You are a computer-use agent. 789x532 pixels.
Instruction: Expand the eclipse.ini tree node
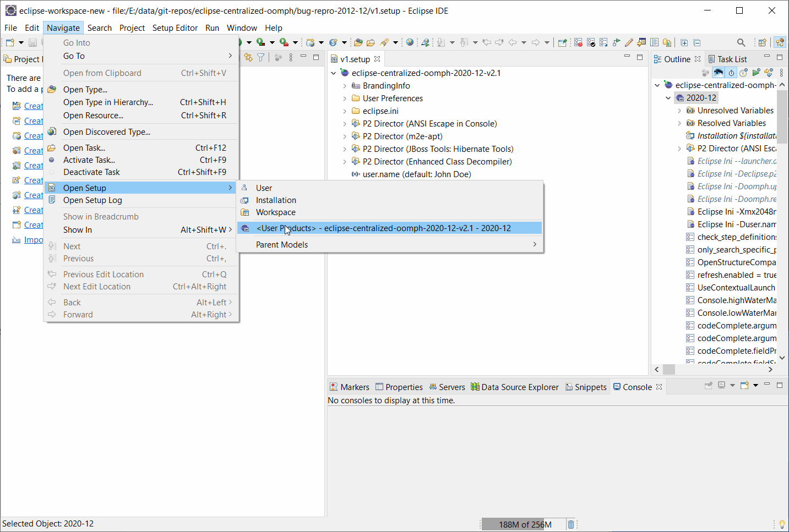click(345, 111)
